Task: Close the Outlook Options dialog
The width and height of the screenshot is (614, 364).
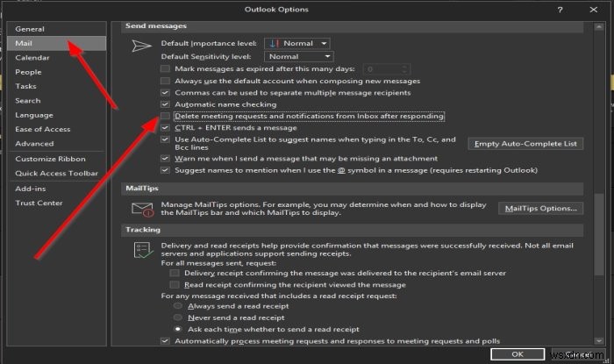Action: [594, 10]
